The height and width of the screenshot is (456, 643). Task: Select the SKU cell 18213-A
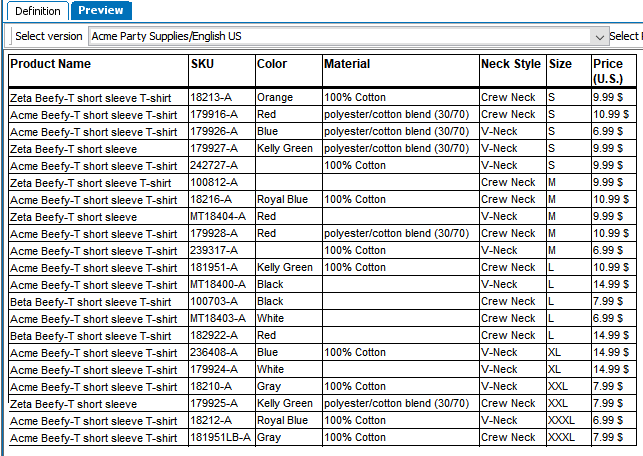(x=211, y=98)
